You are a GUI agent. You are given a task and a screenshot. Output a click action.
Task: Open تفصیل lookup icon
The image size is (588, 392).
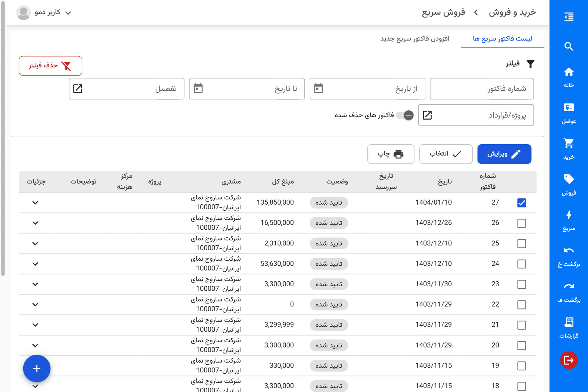(78, 89)
